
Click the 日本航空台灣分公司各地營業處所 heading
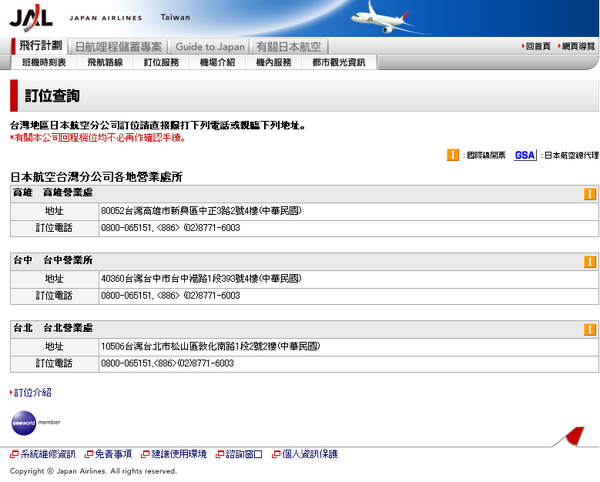[96, 177]
